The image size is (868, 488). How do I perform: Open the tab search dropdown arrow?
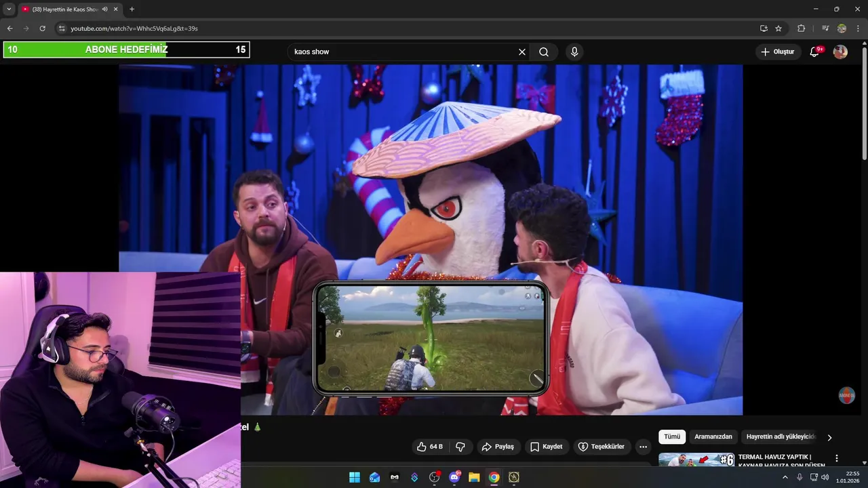pyautogui.click(x=9, y=9)
